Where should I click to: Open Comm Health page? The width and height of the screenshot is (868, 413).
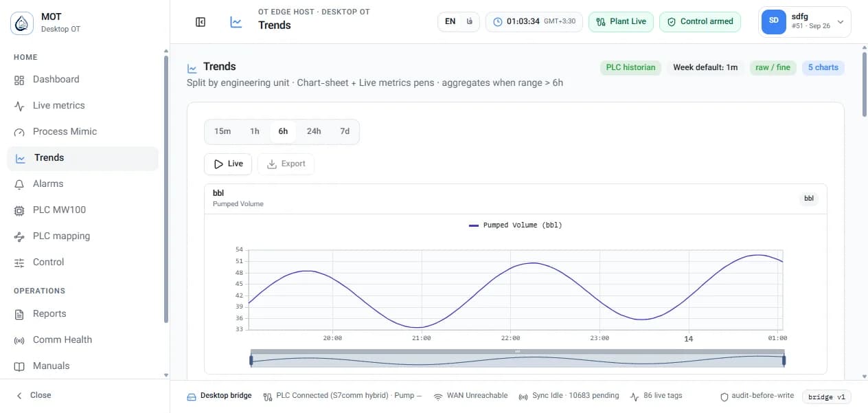coord(82,339)
